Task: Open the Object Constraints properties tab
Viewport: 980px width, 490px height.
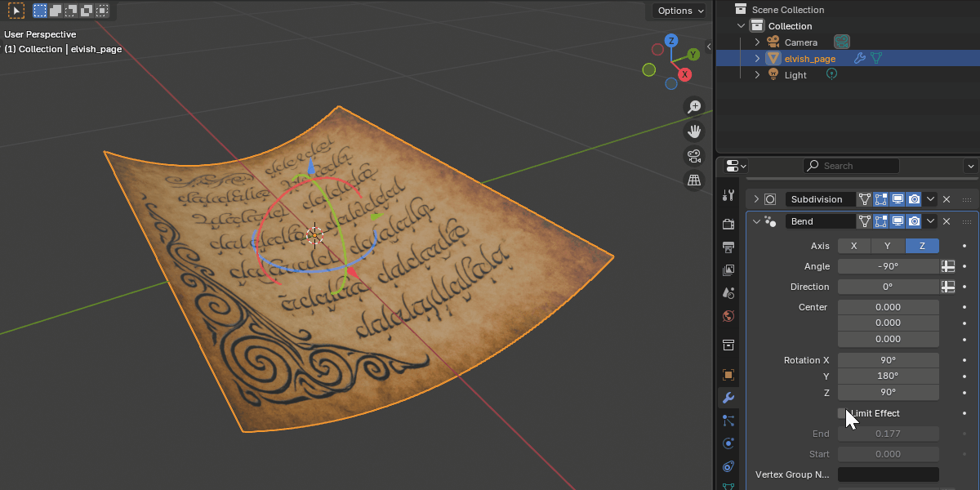Action: 728,466
